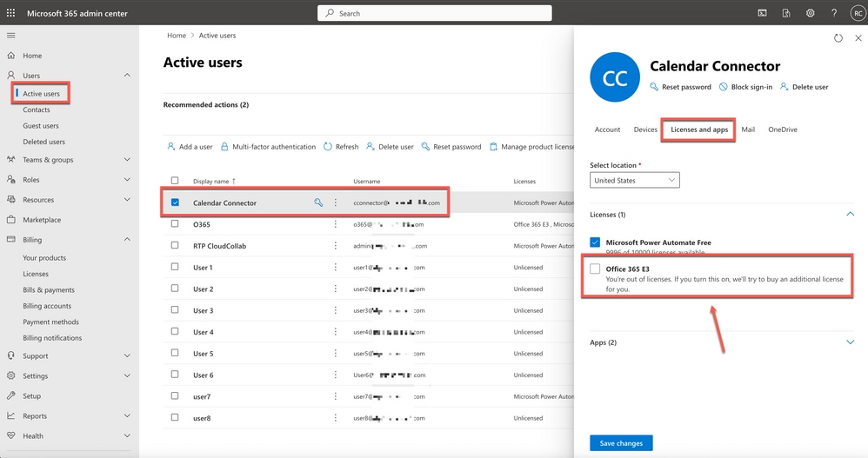868x458 pixels.
Task: Open more actions menu for user8 row
Action: click(x=335, y=418)
